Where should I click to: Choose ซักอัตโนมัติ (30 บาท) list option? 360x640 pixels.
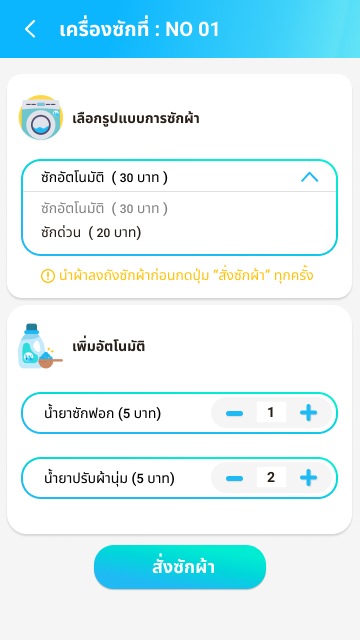(x=104, y=209)
